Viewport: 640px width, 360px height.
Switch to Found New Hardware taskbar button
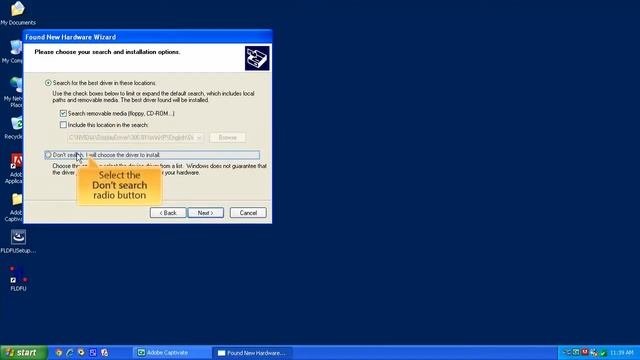tap(252, 353)
